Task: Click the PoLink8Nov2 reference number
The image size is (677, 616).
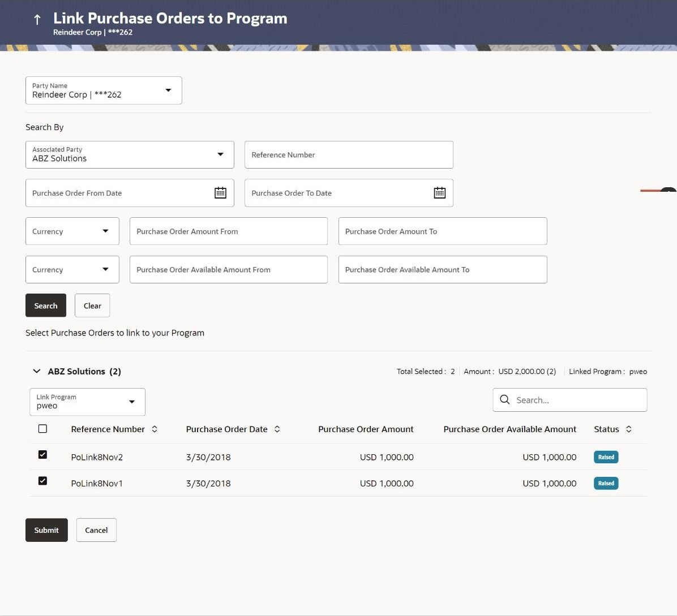Action: (97, 457)
